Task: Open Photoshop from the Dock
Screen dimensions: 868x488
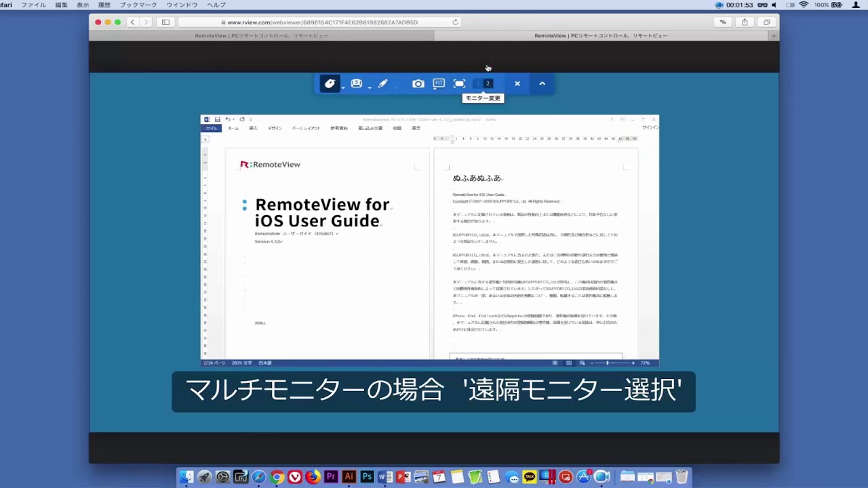Action: tap(367, 477)
